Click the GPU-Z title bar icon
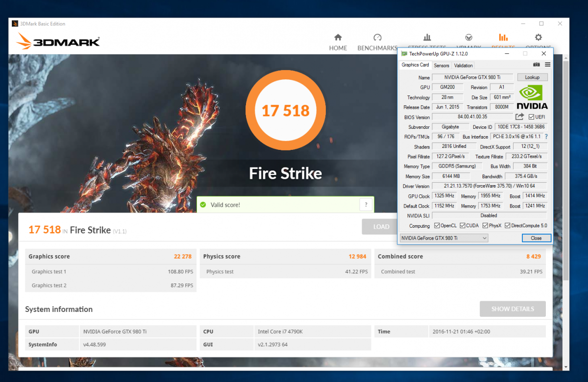The image size is (588, 382). tap(404, 53)
